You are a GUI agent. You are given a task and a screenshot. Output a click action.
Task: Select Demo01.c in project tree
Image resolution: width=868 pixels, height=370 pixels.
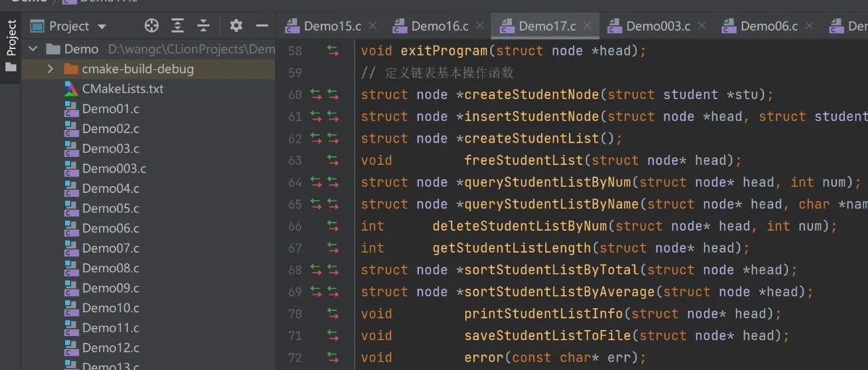tap(111, 109)
